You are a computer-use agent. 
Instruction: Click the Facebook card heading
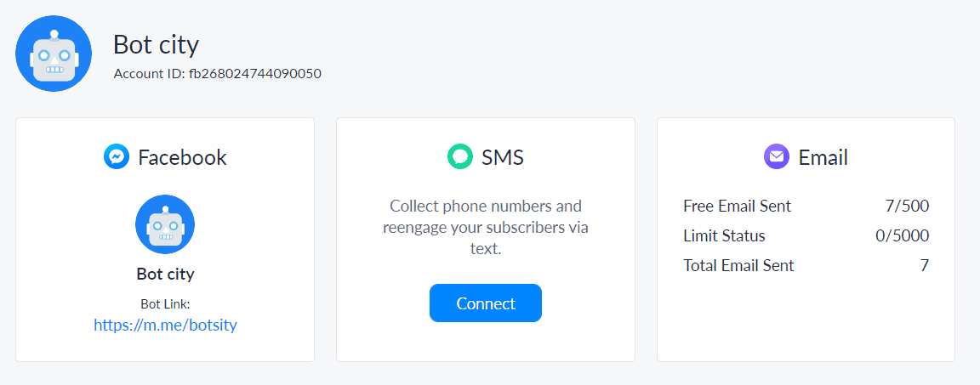(x=183, y=157)
